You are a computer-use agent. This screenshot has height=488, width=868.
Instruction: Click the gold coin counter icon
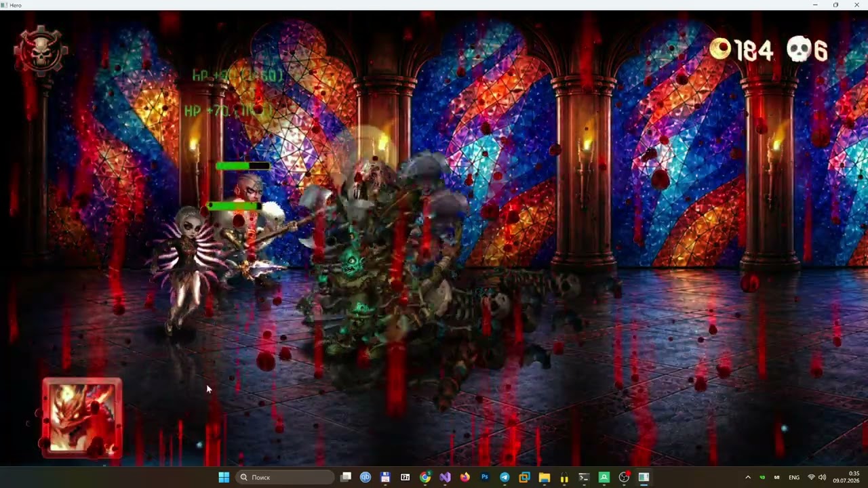point(720,49)
